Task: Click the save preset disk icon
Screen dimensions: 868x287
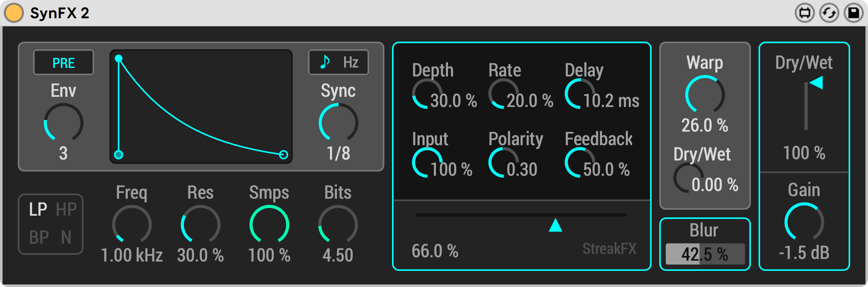Action: point(854,13)
